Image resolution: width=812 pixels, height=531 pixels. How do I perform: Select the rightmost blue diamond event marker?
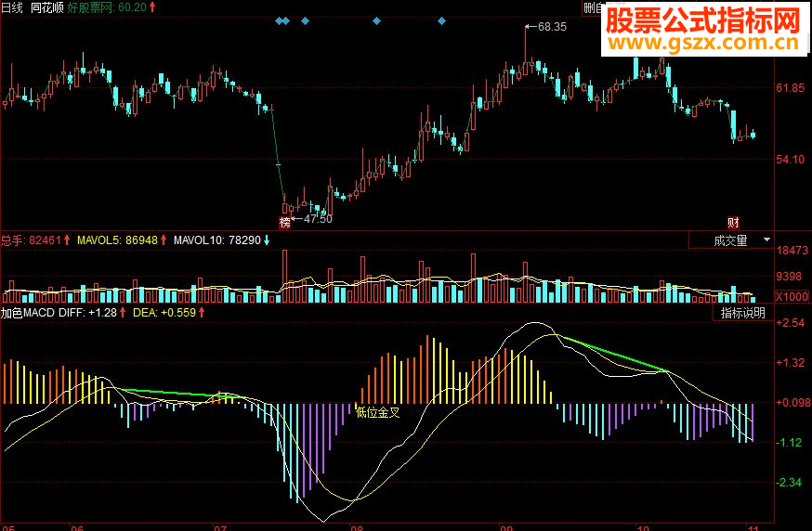[441, 20]
